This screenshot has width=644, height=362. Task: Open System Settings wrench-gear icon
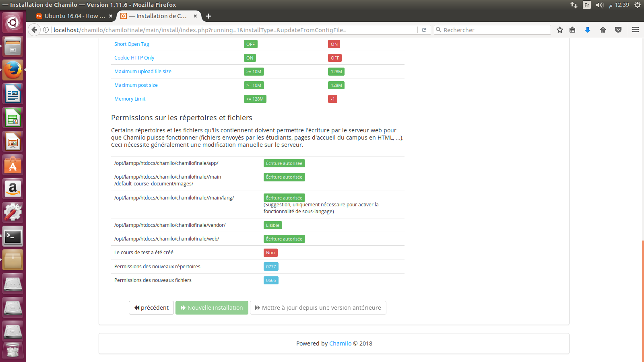(13, 213)
